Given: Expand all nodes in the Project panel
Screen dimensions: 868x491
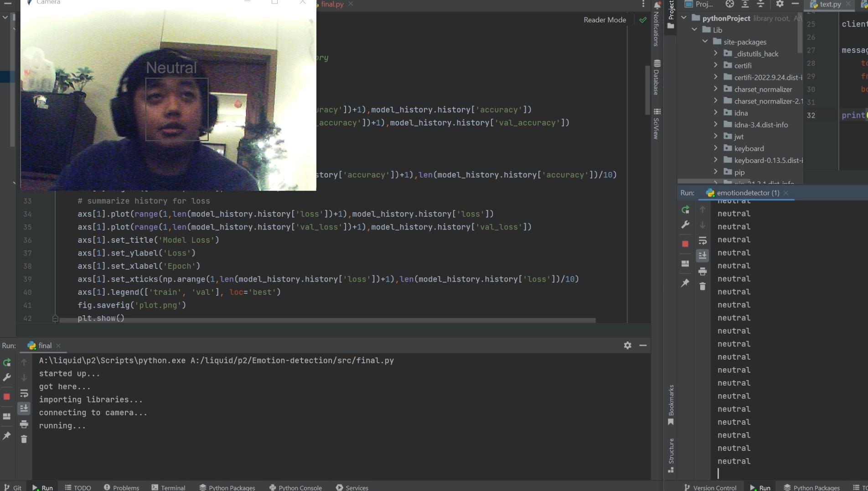Looking at the screenshot, I should tap(745, 4).
